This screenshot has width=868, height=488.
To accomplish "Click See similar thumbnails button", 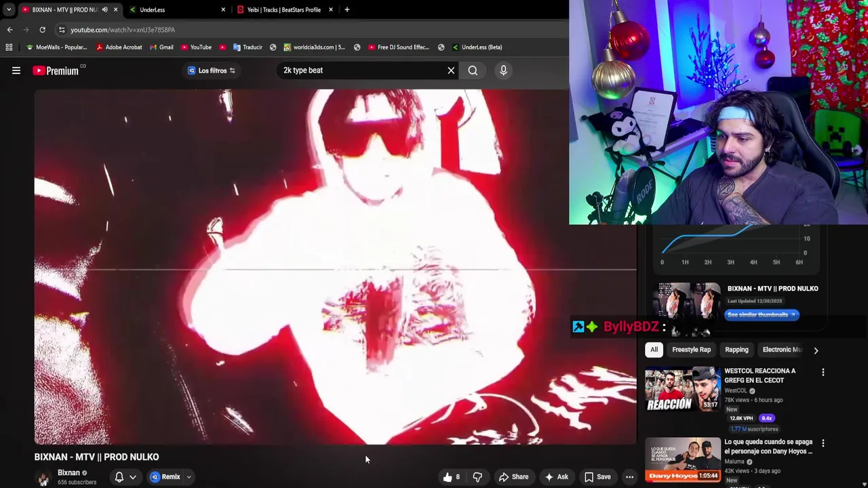I will click(x=761, y=314).
